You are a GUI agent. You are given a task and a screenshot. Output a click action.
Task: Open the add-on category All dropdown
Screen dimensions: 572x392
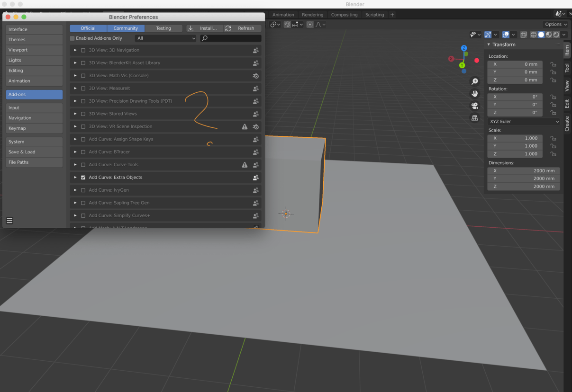coord(165,38)
